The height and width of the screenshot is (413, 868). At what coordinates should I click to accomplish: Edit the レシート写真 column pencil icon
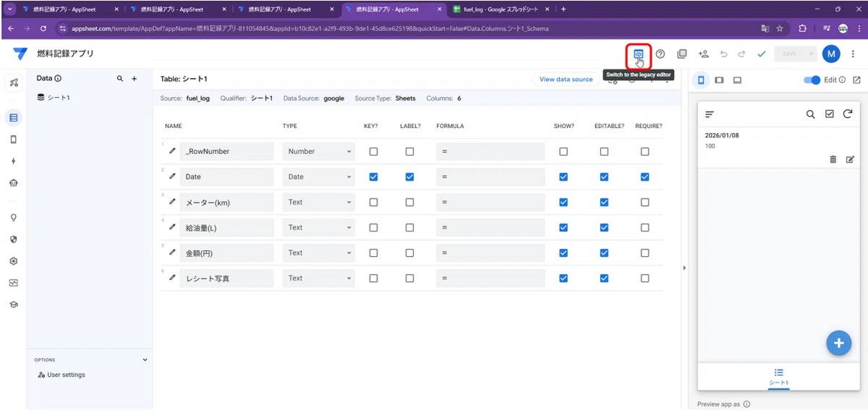pos(172,277)
